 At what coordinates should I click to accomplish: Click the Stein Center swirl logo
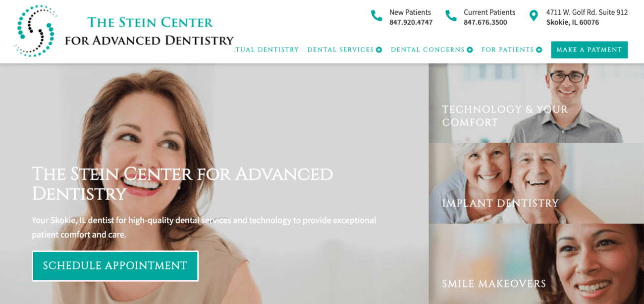coord(35,31)
